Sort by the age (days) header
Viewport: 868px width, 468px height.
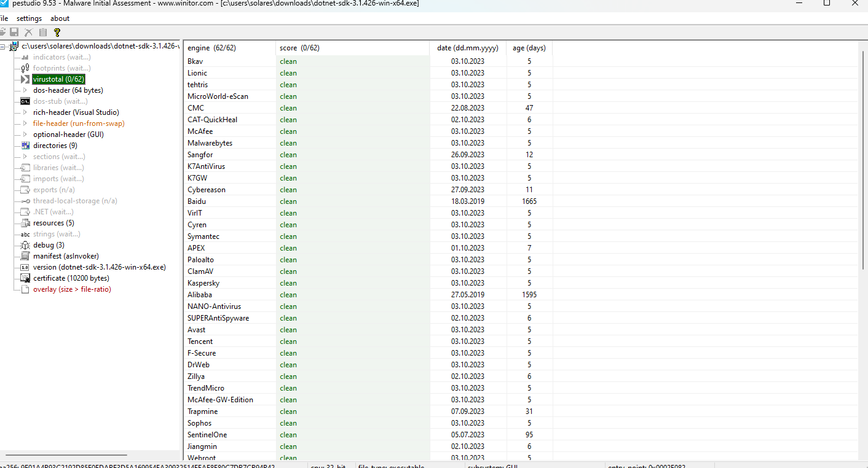[x=529, y=48]
